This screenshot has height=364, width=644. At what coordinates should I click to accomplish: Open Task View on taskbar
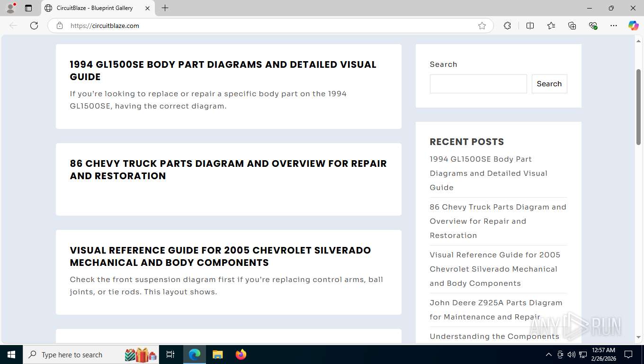point(170,355)
